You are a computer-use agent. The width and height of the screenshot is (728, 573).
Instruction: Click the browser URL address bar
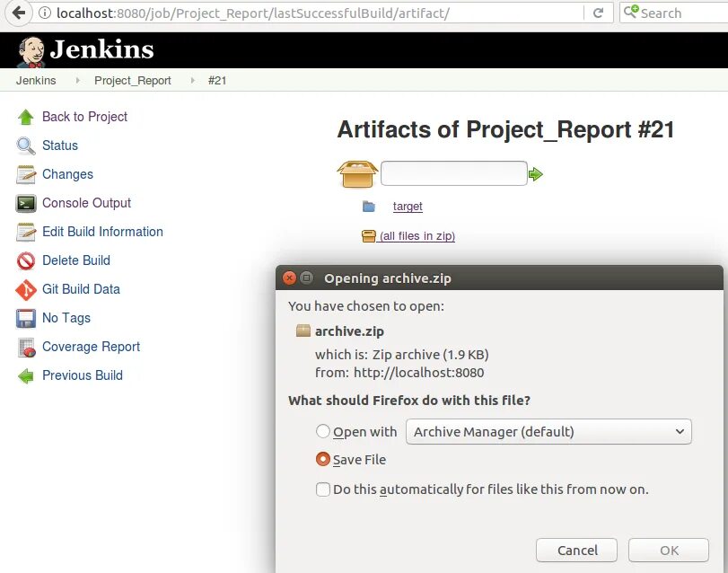[306, 13]
